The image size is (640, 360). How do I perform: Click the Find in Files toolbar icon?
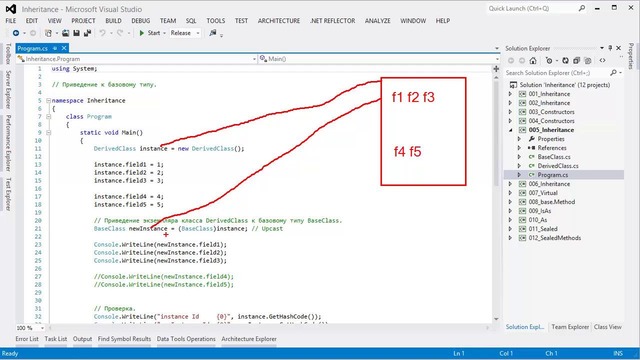213,33
